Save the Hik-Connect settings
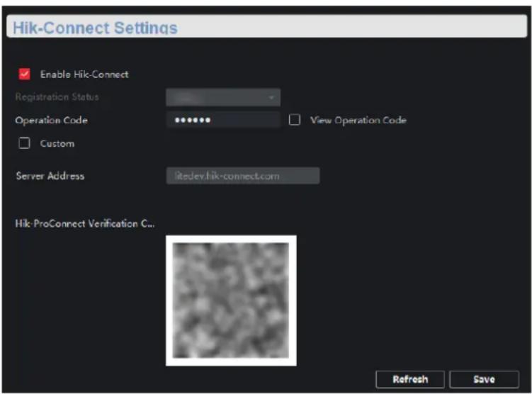The image size is (532, 394). [x=484, y=379]
